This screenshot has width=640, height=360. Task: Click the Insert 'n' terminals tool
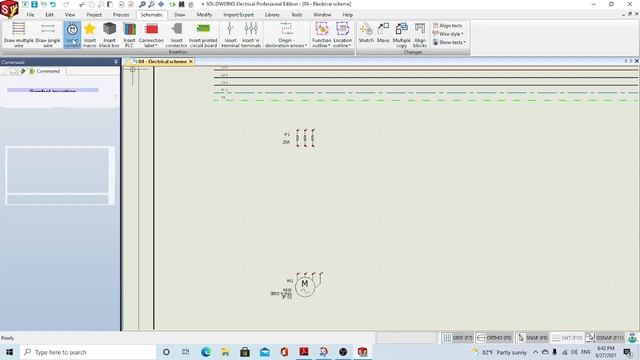[x=251, y=35]
